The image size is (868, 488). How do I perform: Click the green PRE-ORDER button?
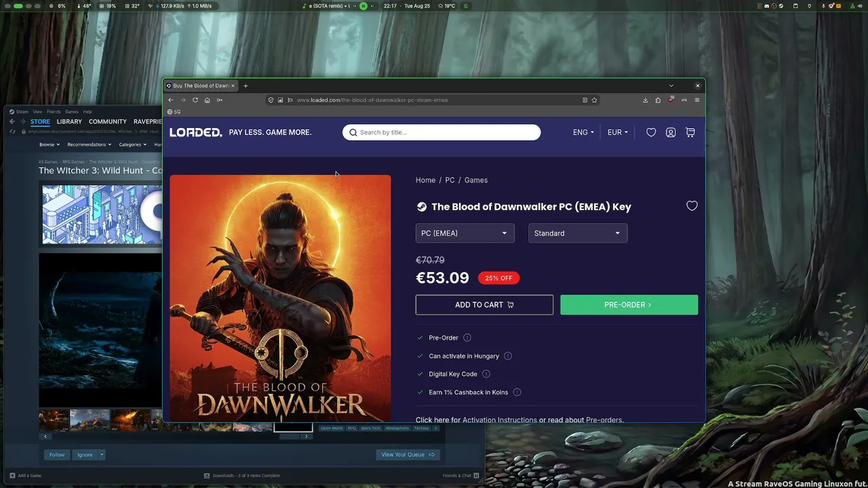pos(629,305)
